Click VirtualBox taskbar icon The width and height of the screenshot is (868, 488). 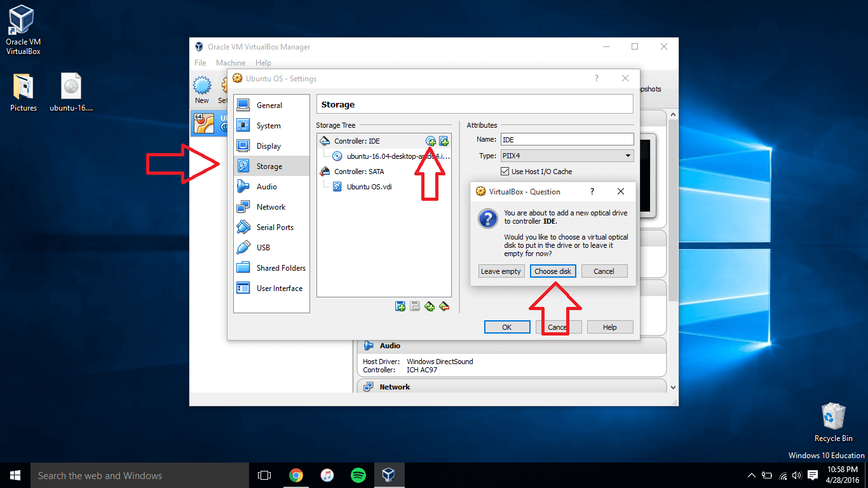[389, 475]
